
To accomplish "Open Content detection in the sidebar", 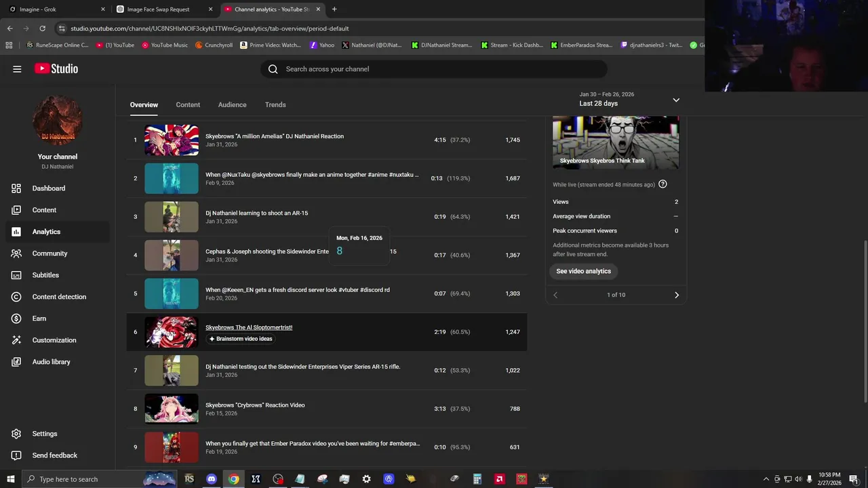I will pos(59,297).
